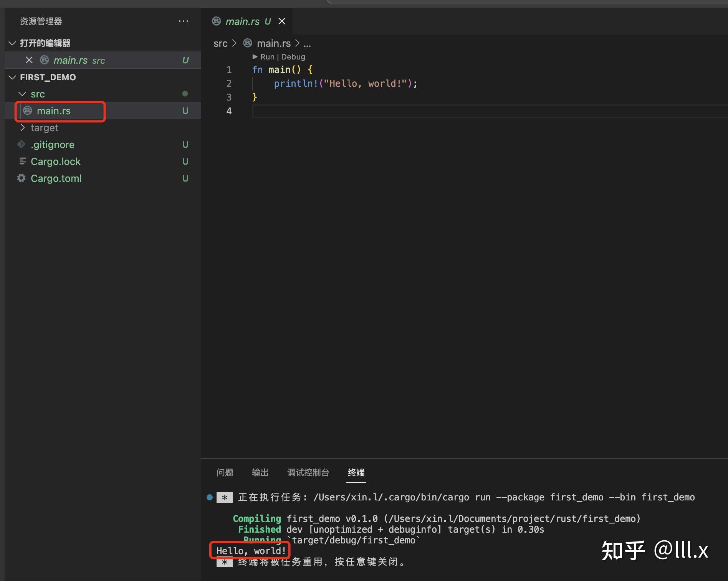Open the breadcrumb ellipsis symbol dropdown
This screenshot has height=581, width=728.
point(307,43)
